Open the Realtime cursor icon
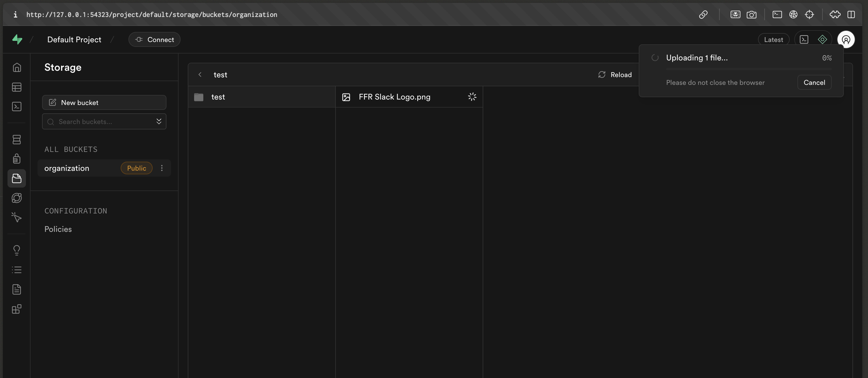 tap(16, 217)
